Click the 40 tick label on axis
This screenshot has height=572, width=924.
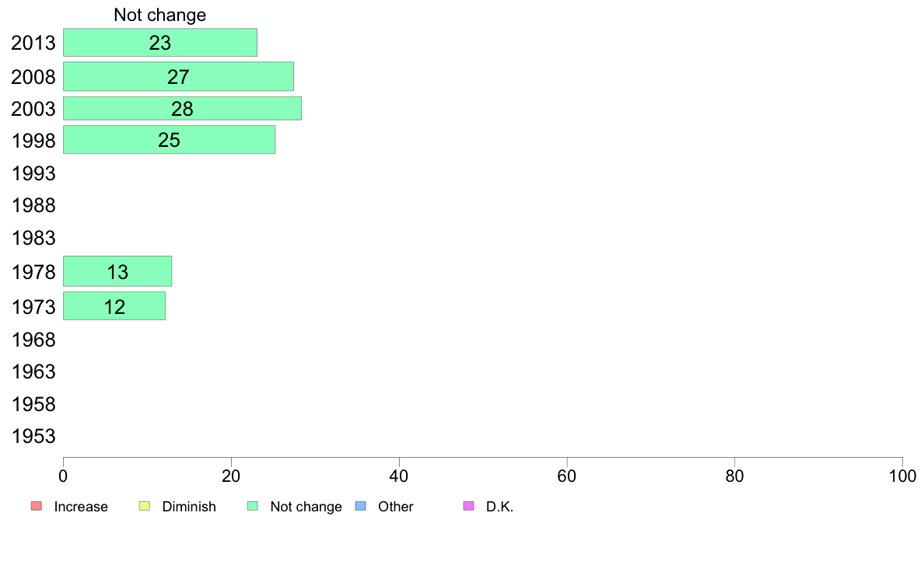pos(399,476)
